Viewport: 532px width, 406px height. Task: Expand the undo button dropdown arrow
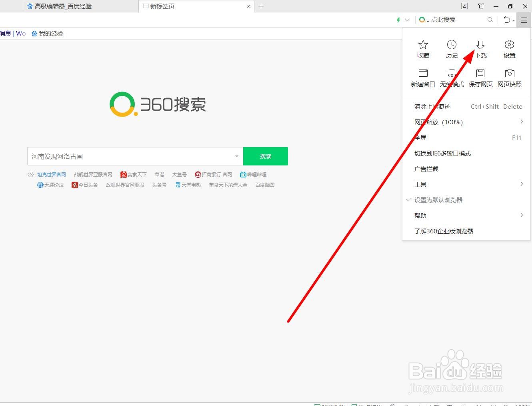514,20
